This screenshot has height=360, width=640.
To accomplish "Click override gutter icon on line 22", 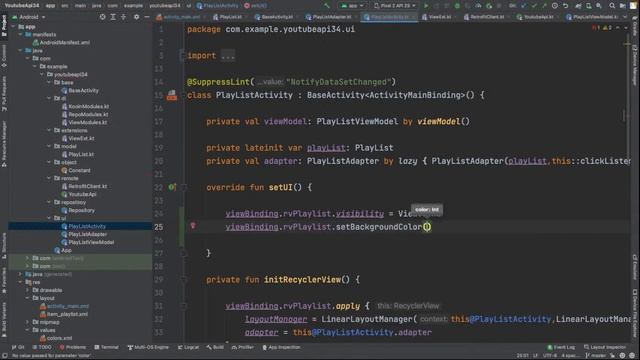I will click(172, 187).
